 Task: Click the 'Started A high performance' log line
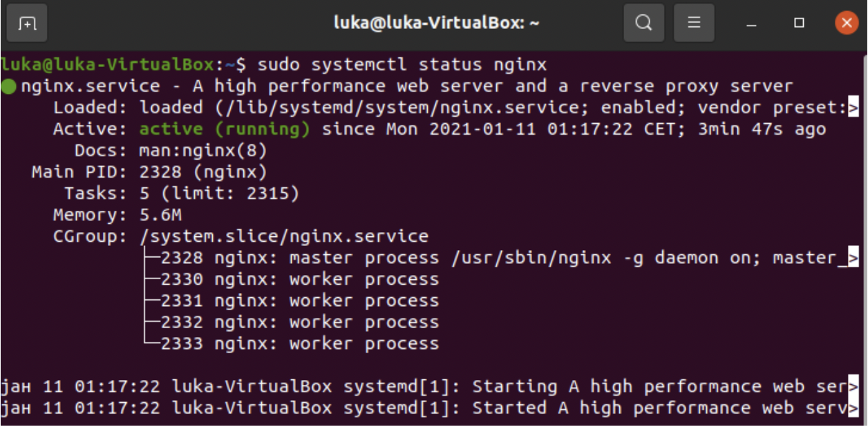[x=428, y=408]
